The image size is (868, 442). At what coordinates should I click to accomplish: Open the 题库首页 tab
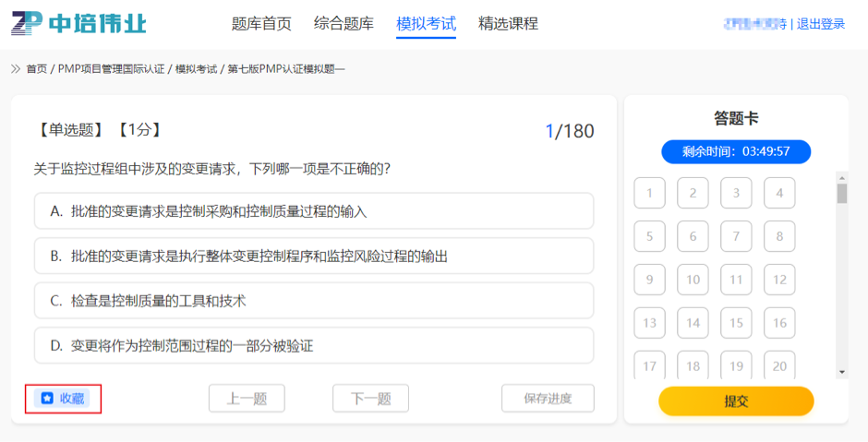click(261, 24)
